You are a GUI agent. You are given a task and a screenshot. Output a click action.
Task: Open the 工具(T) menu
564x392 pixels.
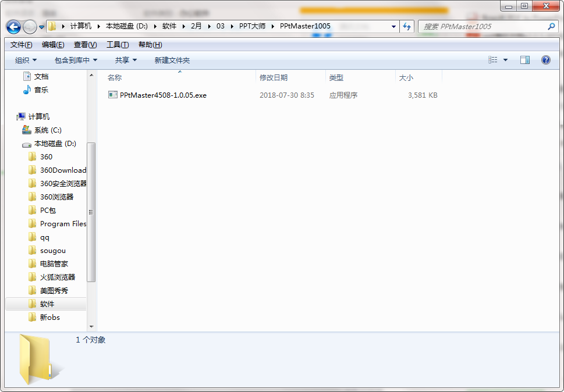(x=118, y=45)
